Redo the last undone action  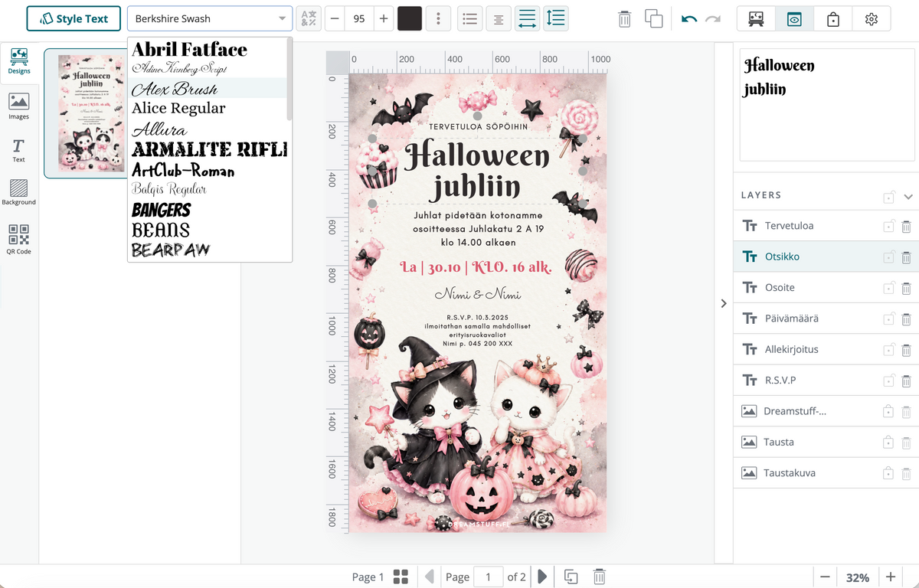pyautogui.click(x=713, y=18)
